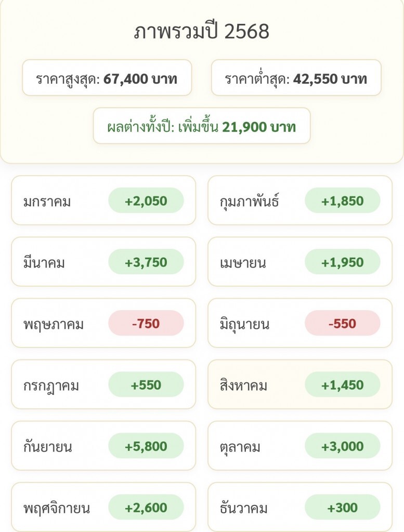The image size is (404, 532).
Task: Click the ราคาต่ำสุด 42,550 บาท box
Action: click(x=296, y=78)
